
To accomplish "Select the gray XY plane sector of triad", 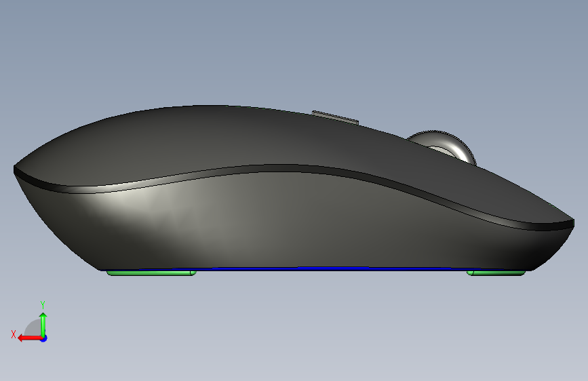I will (x=33, y=328).
